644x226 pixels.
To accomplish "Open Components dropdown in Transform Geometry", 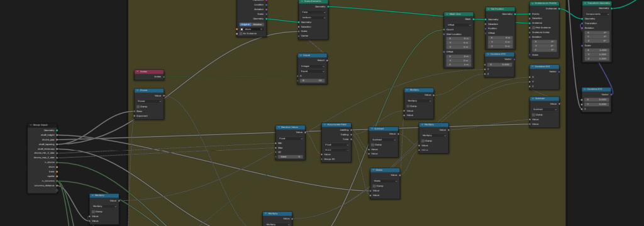I will pos(597,14).
